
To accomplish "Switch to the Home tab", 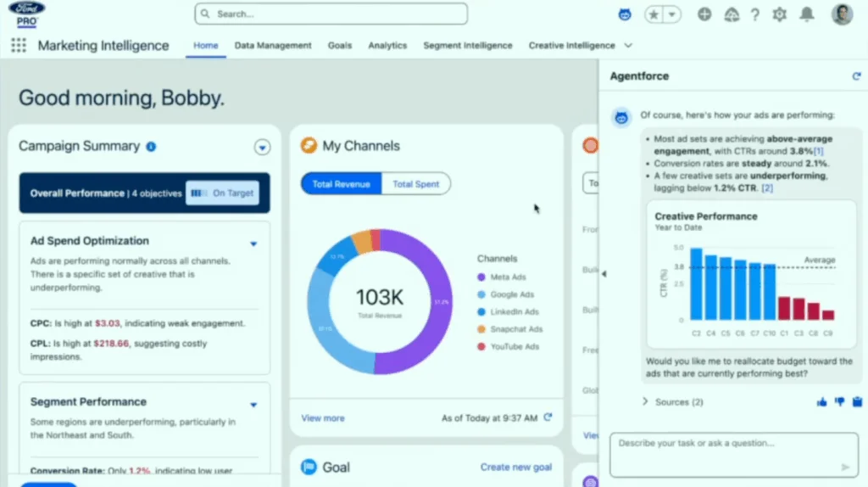I will point(205,46).
